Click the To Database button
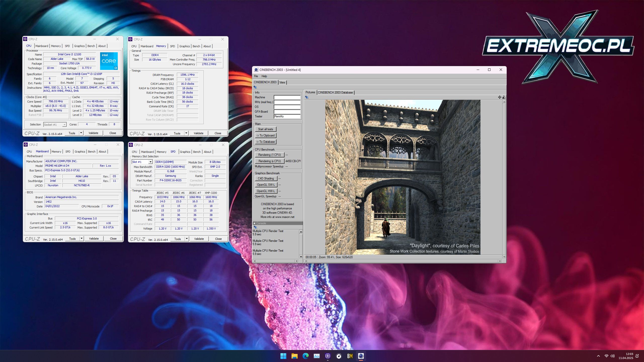This screenshot has width=644, height=362. (265, 142)
